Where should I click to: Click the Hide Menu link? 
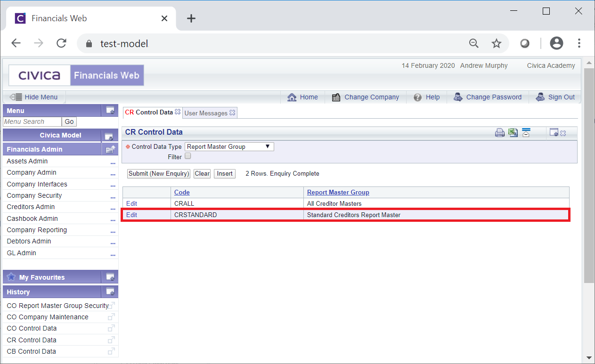(x=41, y=97)
